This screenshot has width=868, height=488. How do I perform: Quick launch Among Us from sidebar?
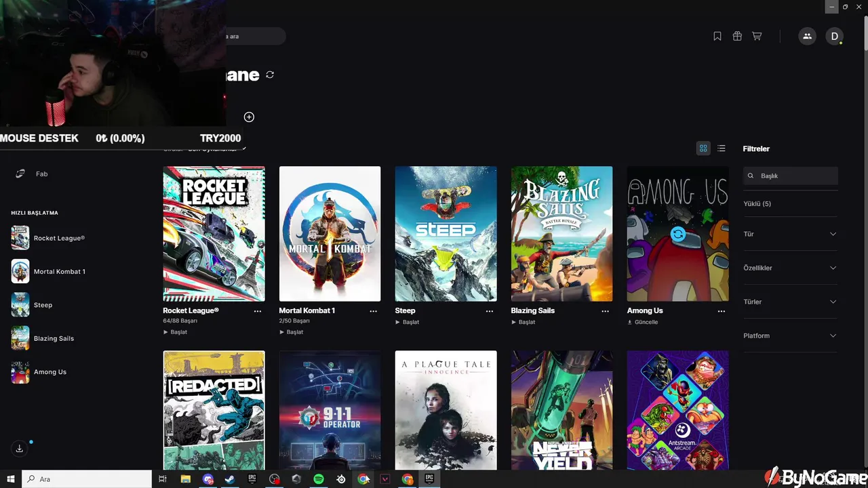click(x=39, y=372)
